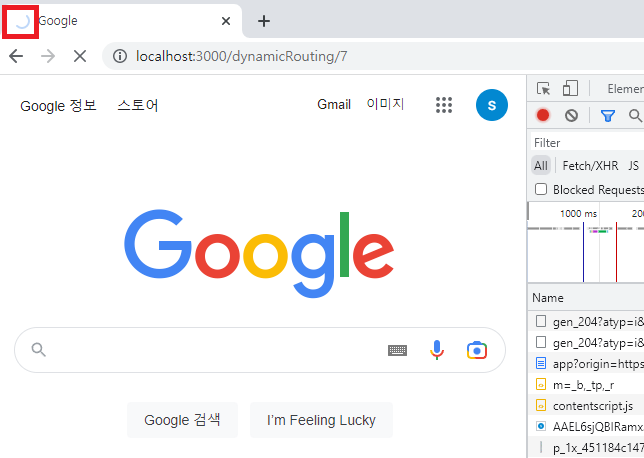Click the browser forward arrow
Viewport: 644px width, 458px height.
pos(48,56)
